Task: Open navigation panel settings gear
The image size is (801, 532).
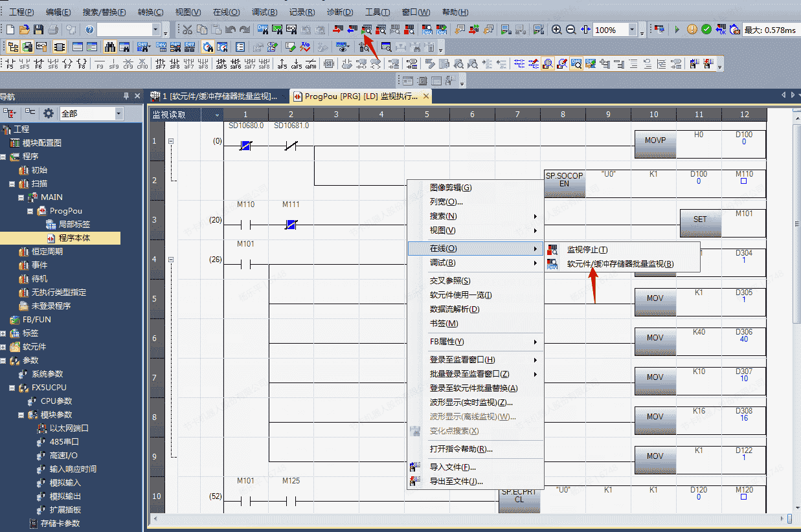Action: pos(49,113)
